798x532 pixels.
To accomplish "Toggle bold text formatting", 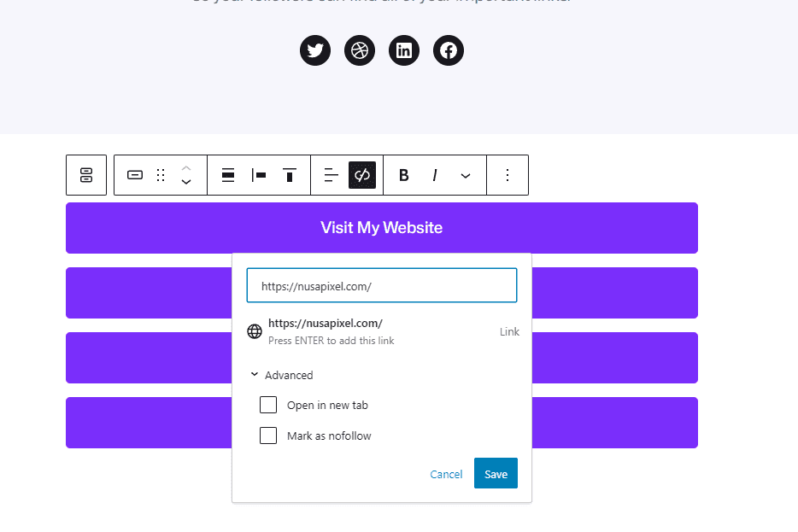I will click(x=404, y=175).
